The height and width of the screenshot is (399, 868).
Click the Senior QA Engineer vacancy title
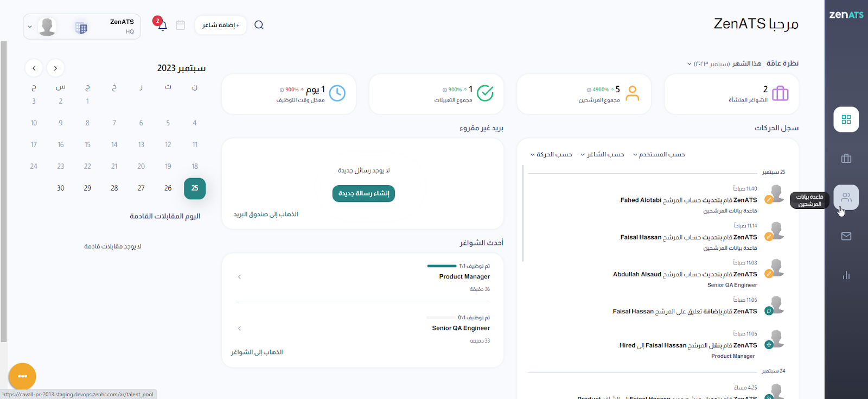coord(461,328)
